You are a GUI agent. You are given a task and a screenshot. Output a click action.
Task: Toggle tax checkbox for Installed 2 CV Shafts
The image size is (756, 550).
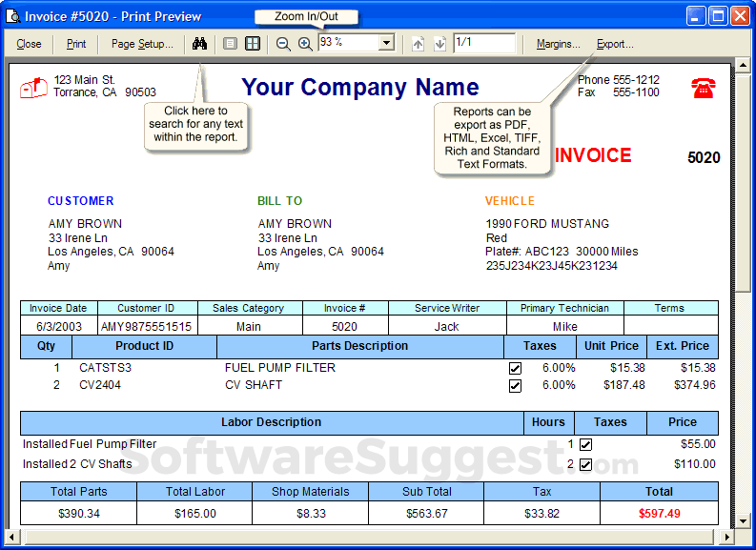585,464
